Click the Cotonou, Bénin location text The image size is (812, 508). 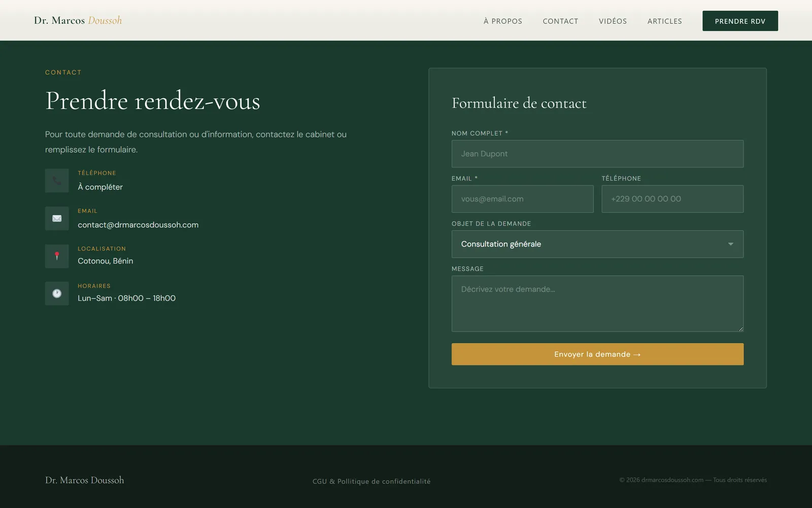105,261
